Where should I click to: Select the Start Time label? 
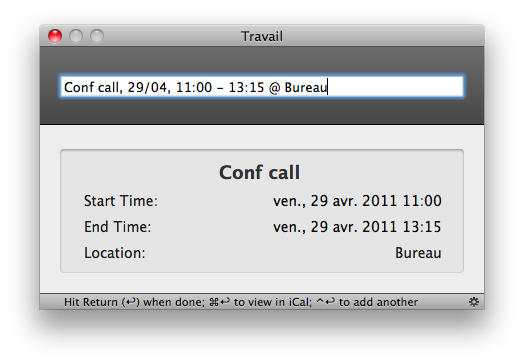pyautogui.click(x=121, y=201)
